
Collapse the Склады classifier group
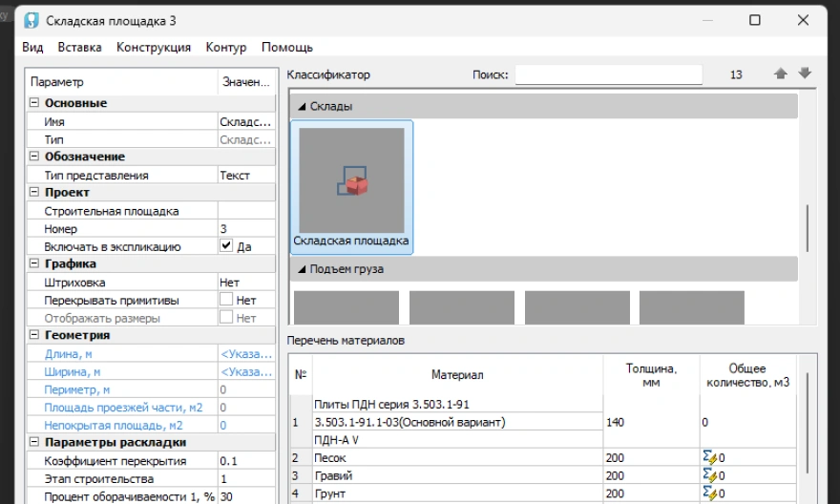click(x=302, y=107)
